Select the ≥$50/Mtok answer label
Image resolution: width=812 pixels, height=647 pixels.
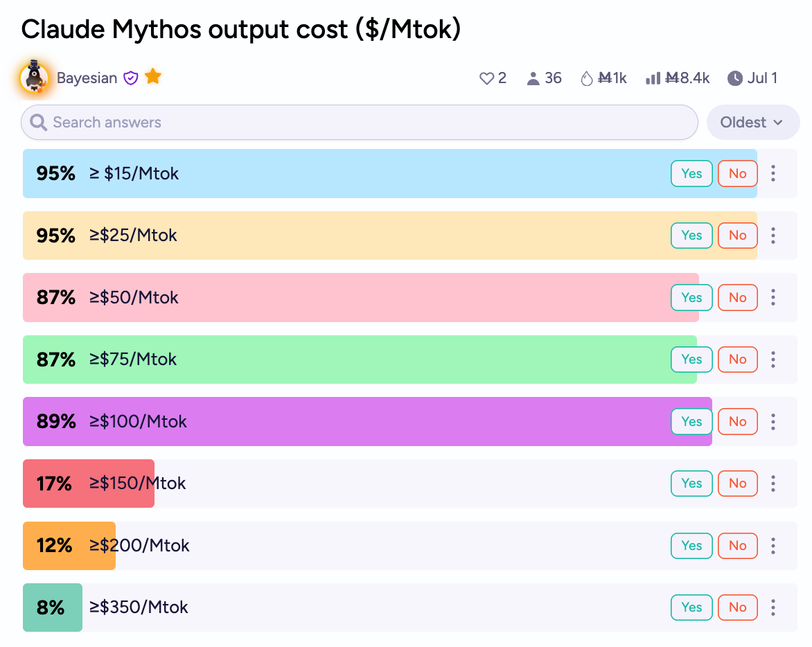pyautogui.click(x=134, y=298)
